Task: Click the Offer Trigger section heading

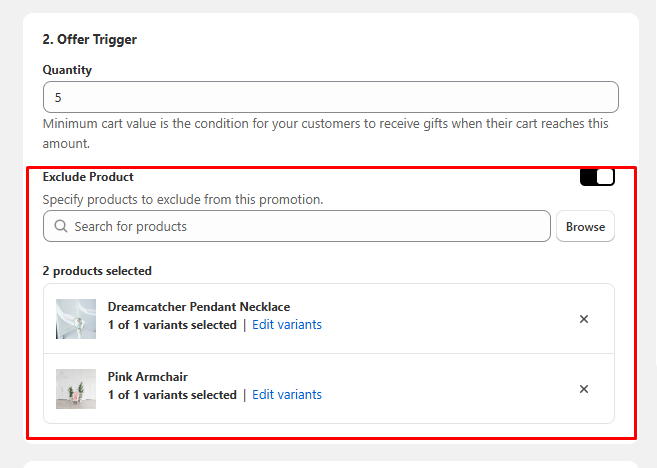Action: pyautogui.click(x=90, y=39)
